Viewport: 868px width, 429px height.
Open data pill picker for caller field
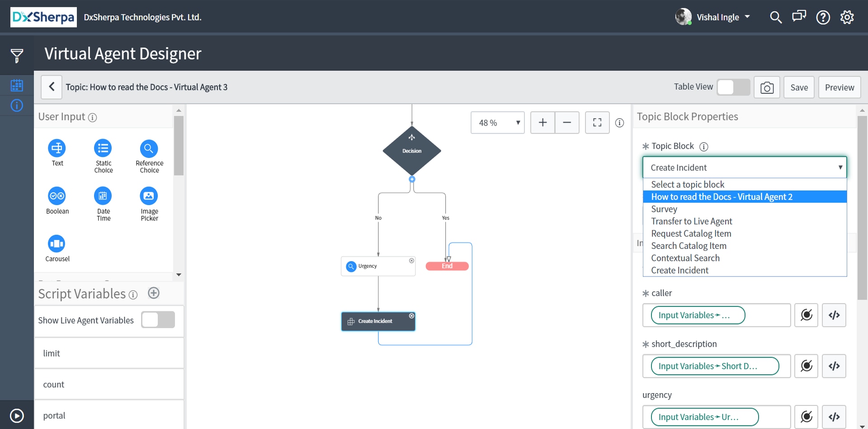(807, 315)
